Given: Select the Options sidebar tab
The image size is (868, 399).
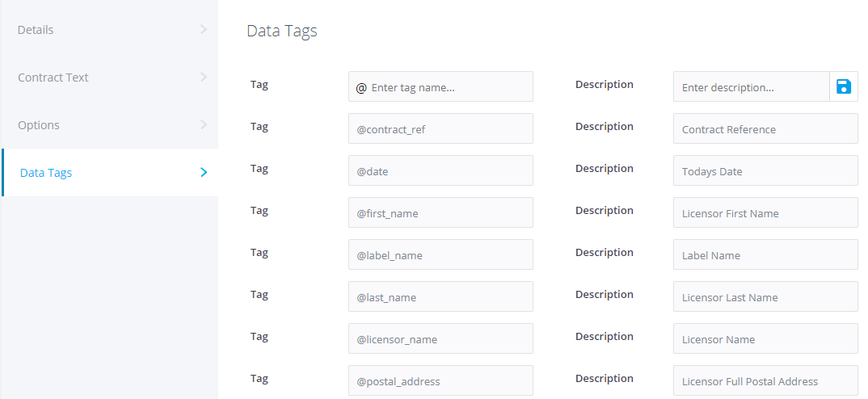Looking at the screenshot, I should click(x=39, y=125).
